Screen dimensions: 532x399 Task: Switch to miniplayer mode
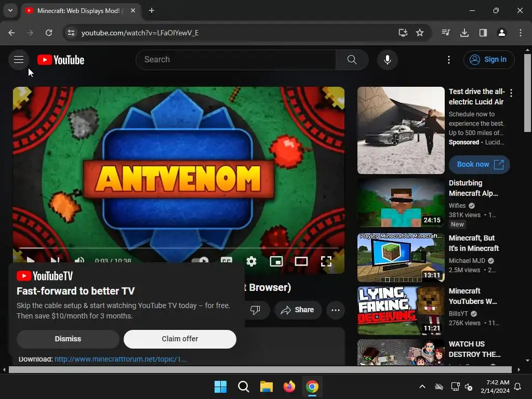tap(276, 261)
